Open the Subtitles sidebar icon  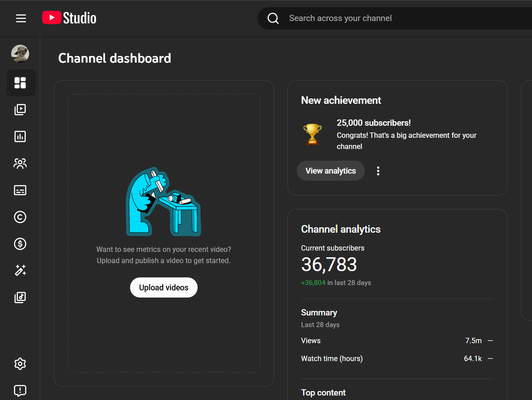20,190
